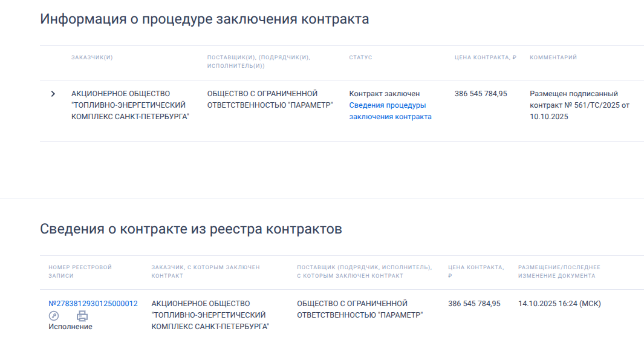Click the printer icon under registry number
This screenshot has height=340, width=644.
pyautogui.click(x=82, y=315)
